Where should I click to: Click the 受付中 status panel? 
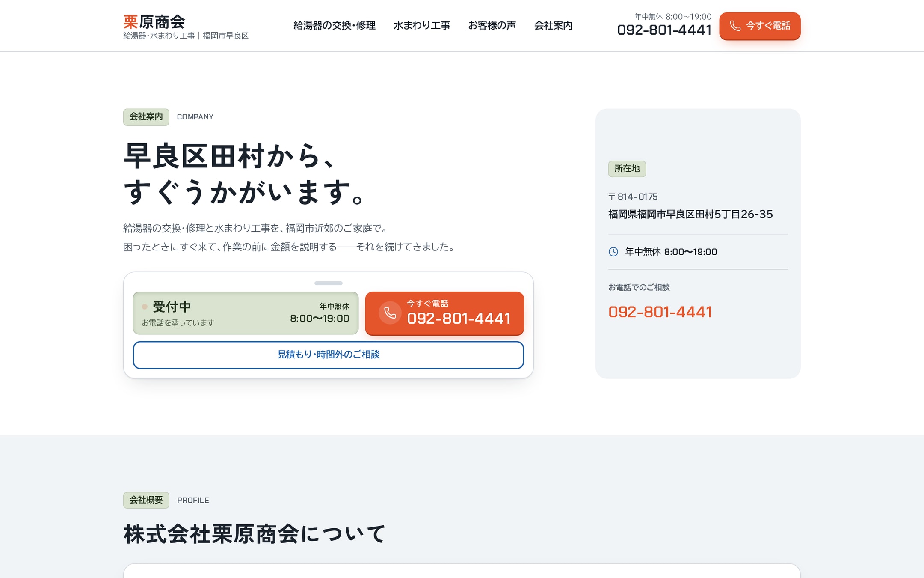coord(246,313)
